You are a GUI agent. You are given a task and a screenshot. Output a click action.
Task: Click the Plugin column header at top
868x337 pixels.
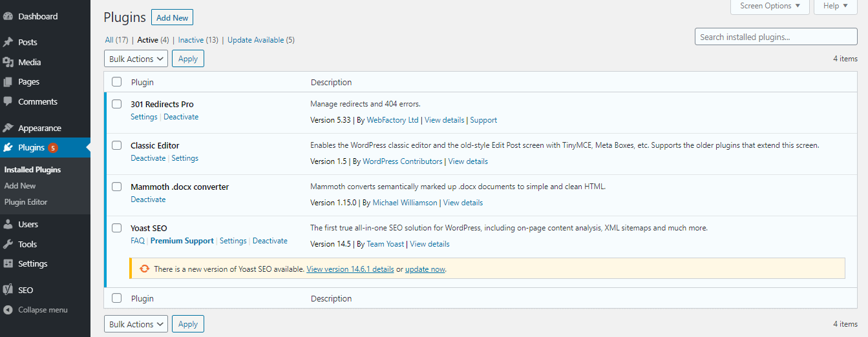coord(142,83)
